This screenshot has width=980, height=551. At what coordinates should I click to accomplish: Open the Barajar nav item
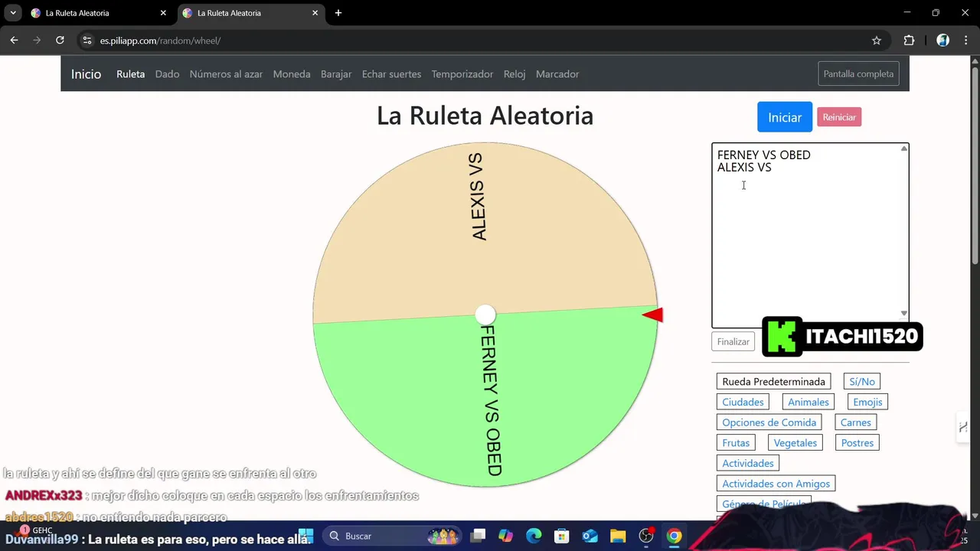click(336, 74)
